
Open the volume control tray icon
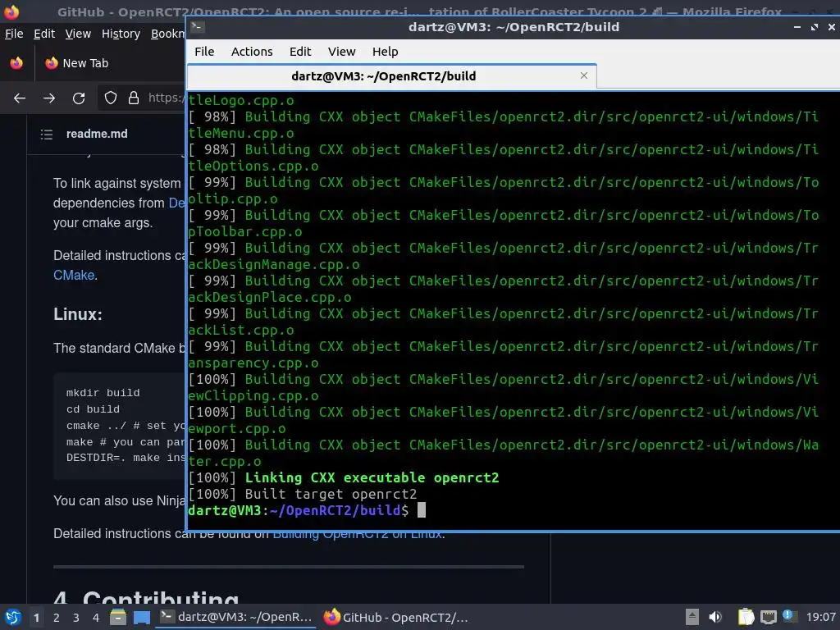pyautogui.click(x=715, y=617)
